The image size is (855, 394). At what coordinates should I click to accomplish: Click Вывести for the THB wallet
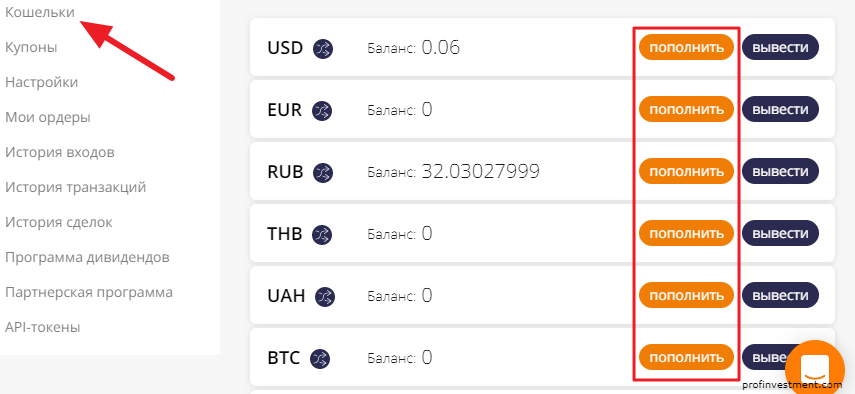click(780, 233)
